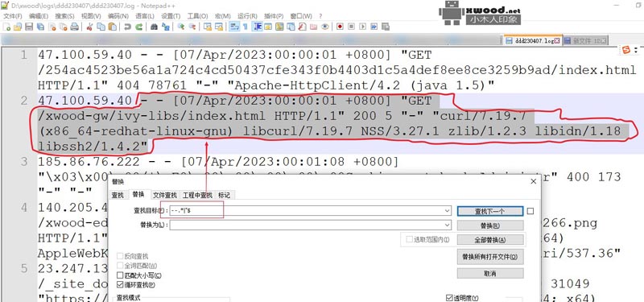The image size is (644, 302).
Task: Toggle the 匹配大小写 match case checkbox
Action: [x=119, y=275]
